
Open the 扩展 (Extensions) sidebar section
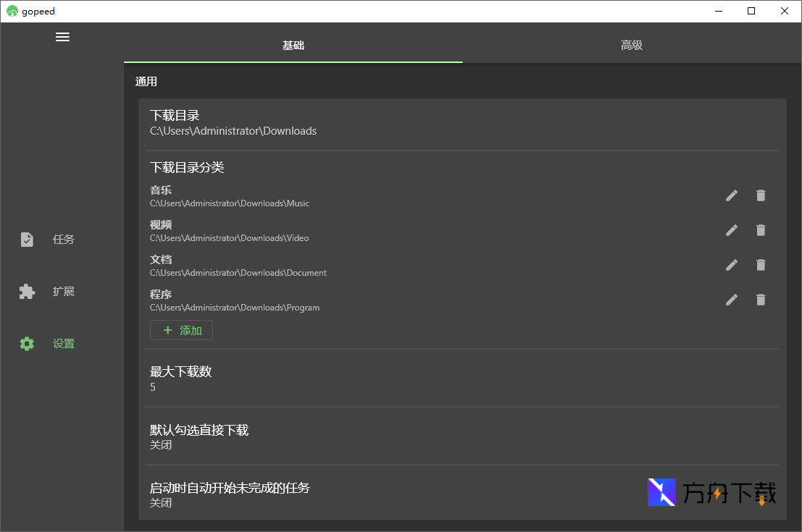(x=45, y=291)
